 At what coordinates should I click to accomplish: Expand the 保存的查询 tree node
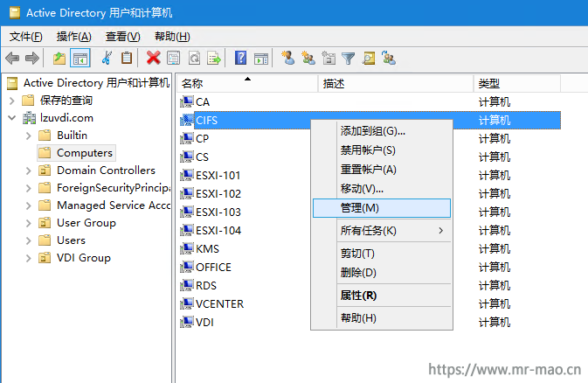point(11,101)
